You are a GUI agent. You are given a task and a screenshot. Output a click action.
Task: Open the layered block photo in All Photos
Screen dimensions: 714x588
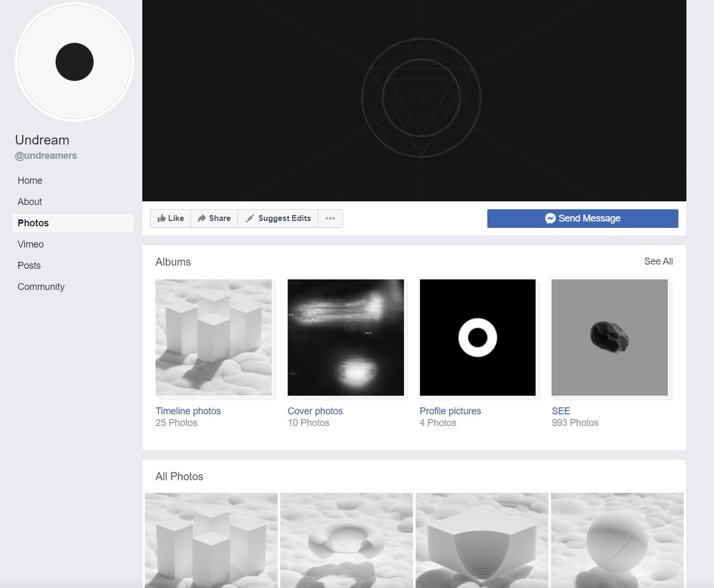pyautogui.click(x=482, y=540)
